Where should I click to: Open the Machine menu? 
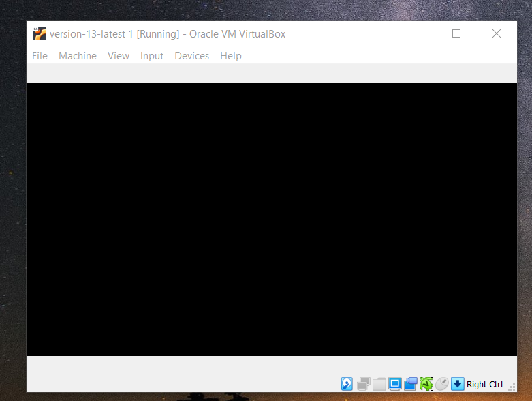coord(78,56)
